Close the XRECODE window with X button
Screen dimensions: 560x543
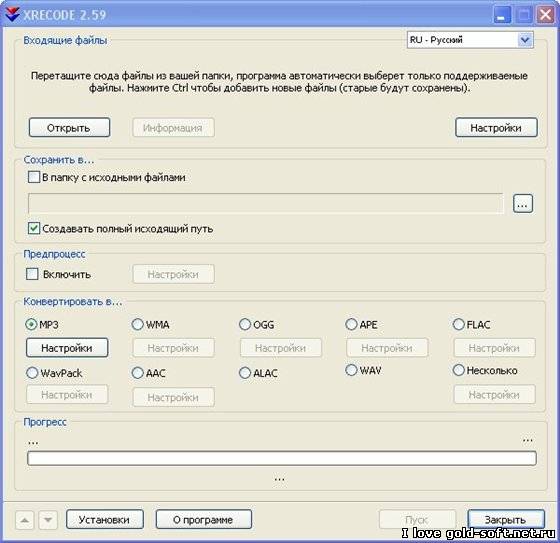545,15
